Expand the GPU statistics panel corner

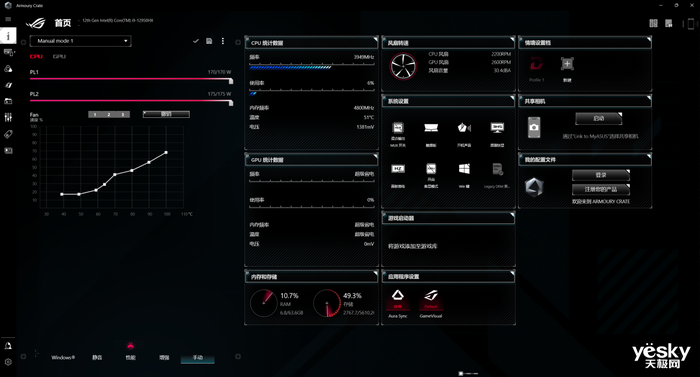point(375,156)
